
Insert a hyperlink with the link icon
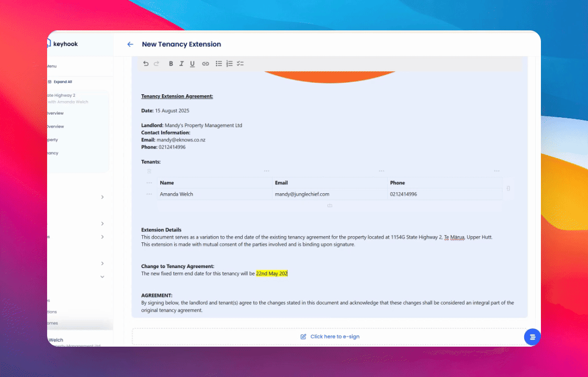point(205,63)
